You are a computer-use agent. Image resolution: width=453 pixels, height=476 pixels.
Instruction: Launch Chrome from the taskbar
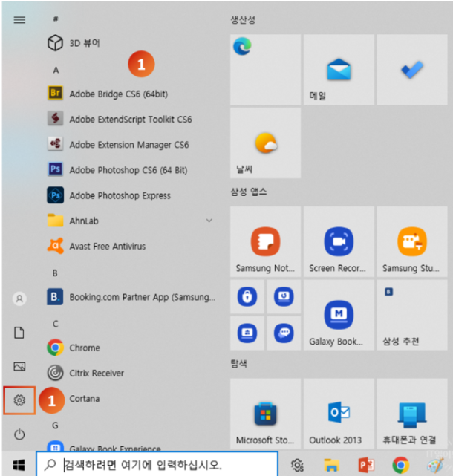tap(400, 465)
